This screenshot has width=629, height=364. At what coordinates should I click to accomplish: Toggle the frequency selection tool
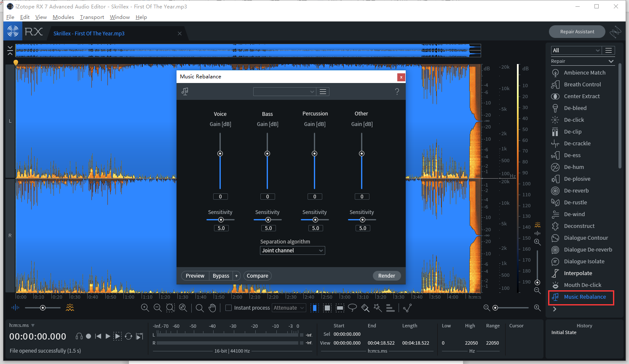pyautogui.click(x=340, y=308)
